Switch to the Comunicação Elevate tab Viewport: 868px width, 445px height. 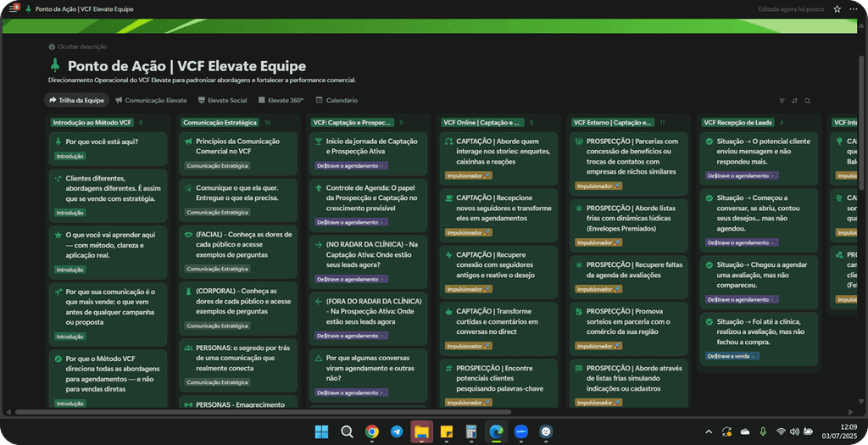[151, 100]
